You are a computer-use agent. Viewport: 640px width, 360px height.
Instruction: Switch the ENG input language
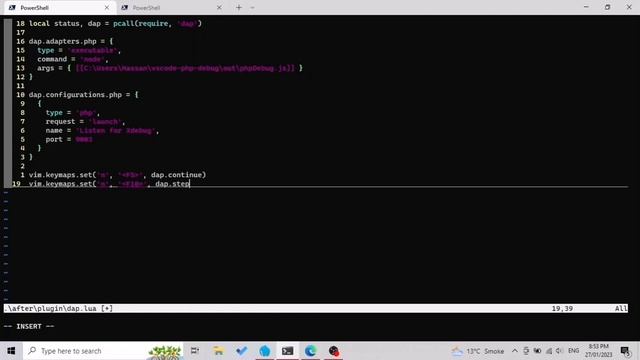(x=573, y=351)
